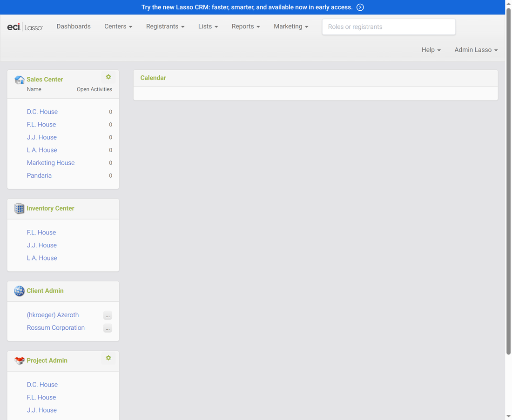The image size is (512, 420).
Task: Click the page vertical scrollbar thumb
Action: [x=508, y=181]
